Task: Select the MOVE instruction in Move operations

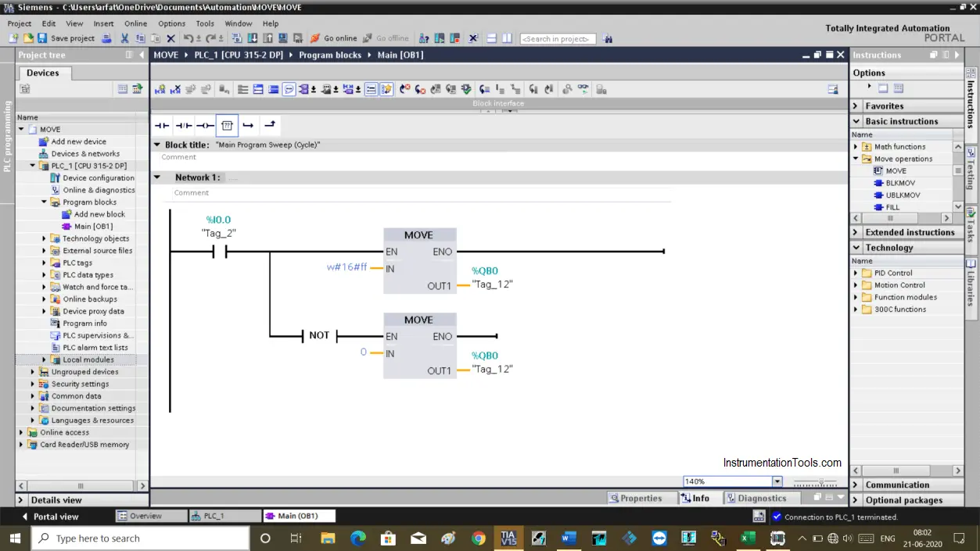Action: pyautogui.click(x=896, y=170)
